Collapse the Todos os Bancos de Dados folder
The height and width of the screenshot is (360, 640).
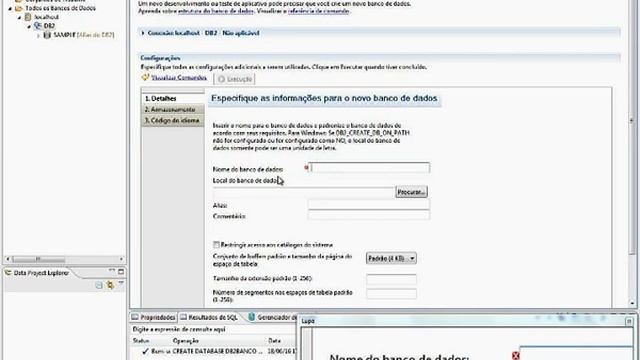[10, 9]
